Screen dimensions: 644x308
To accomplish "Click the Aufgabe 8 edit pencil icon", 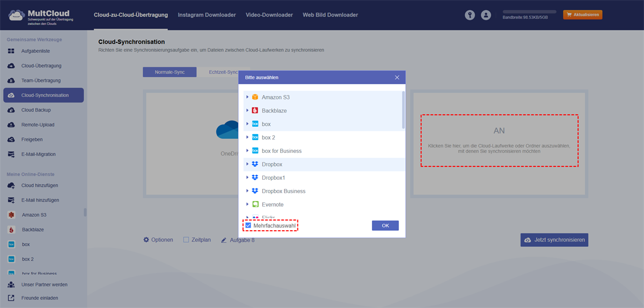I will (224, 240).
